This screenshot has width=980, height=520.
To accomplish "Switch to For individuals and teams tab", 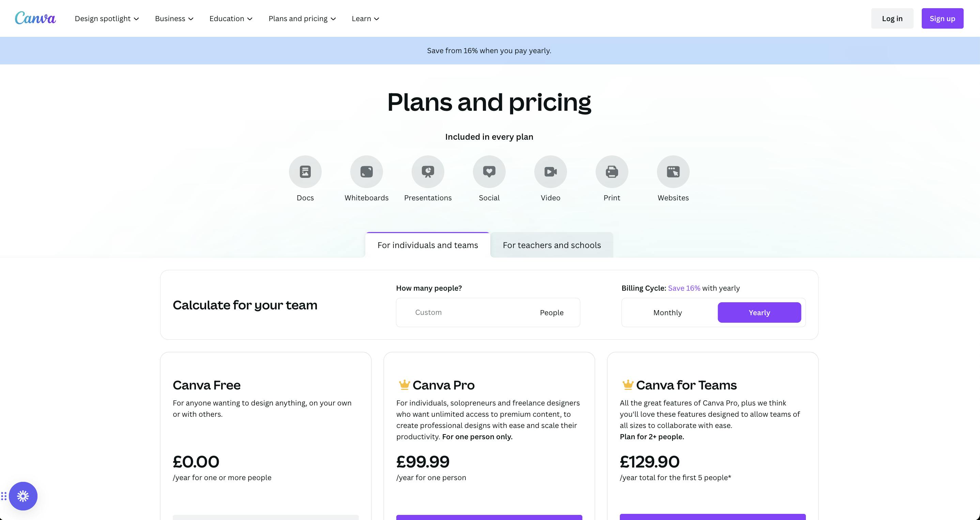I will click(428, 245).
